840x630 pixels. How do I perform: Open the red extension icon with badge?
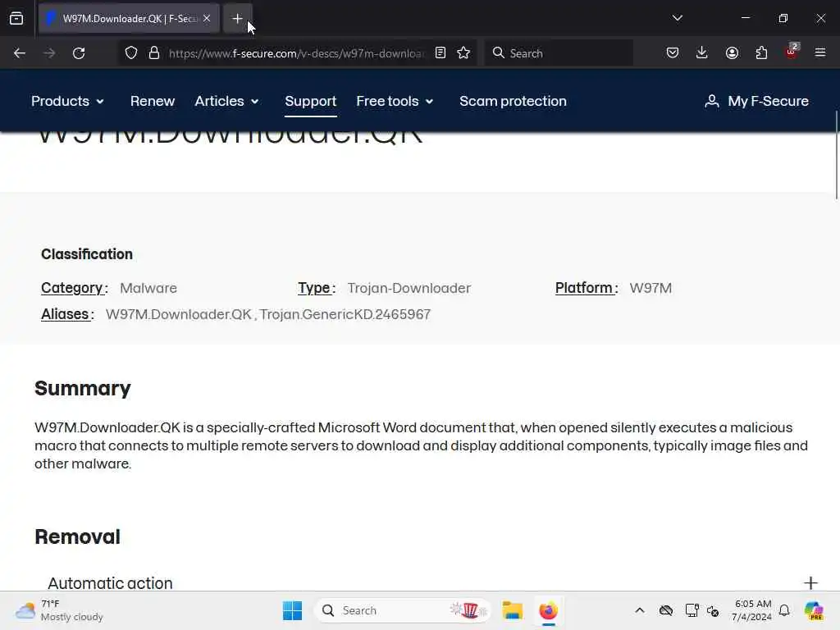click(x=792, y=52)
